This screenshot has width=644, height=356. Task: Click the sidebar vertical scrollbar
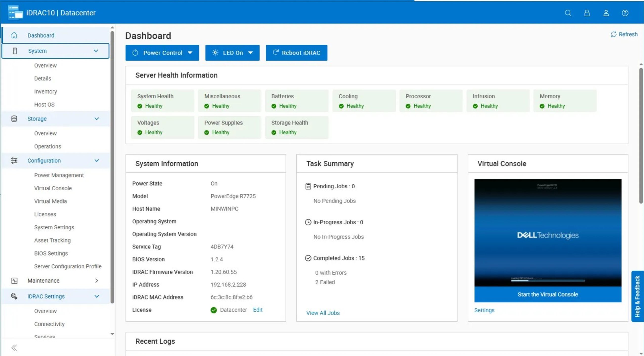(112, 167)
